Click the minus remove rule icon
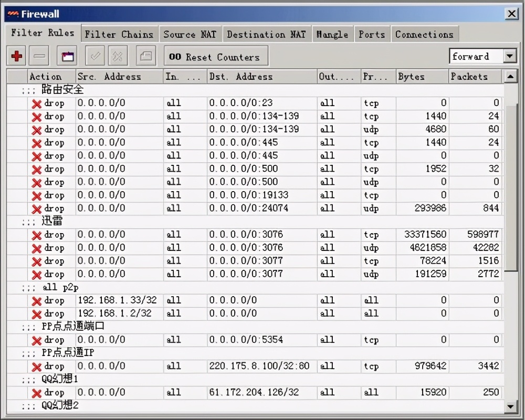The height and width of the screenshot is (420, 525). pyautogui.click(x=40, y=56)
